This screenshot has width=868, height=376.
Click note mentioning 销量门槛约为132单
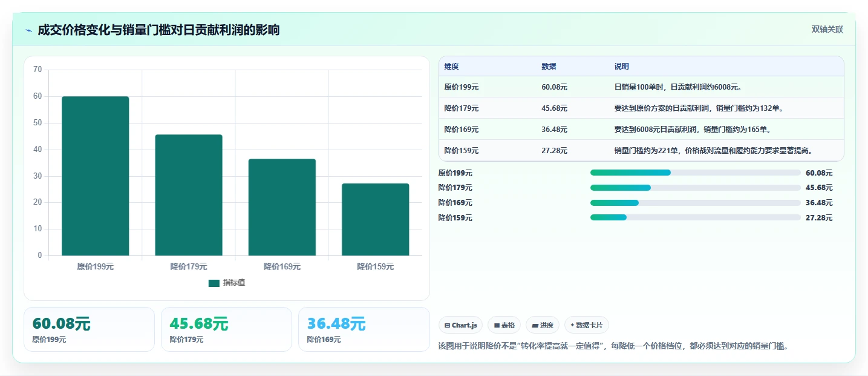click(699, 108)
